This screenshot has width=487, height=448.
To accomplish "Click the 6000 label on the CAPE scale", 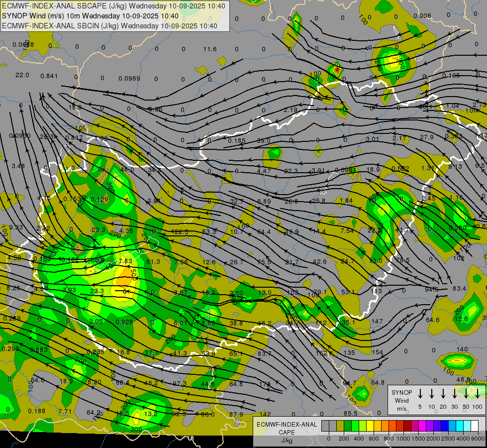I will [478, 439].
